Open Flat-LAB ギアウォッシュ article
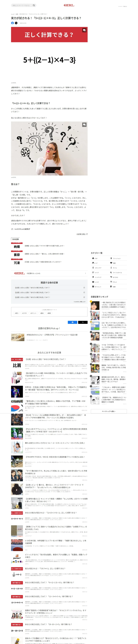This screenshot has height=644, width=138. coord(49,434)
